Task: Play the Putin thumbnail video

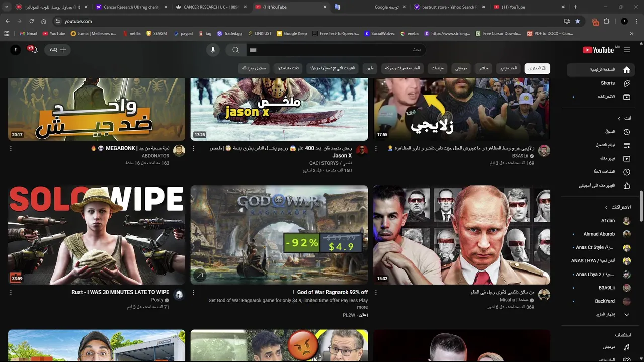Action: (461, 235)
